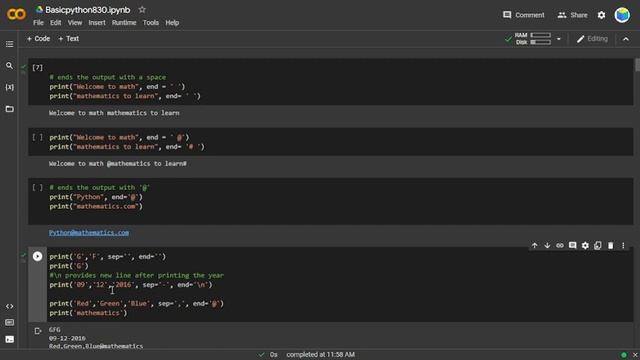Run the "Python", end='@' cell
Screen dimensions: 640x360
coord(37,188)
